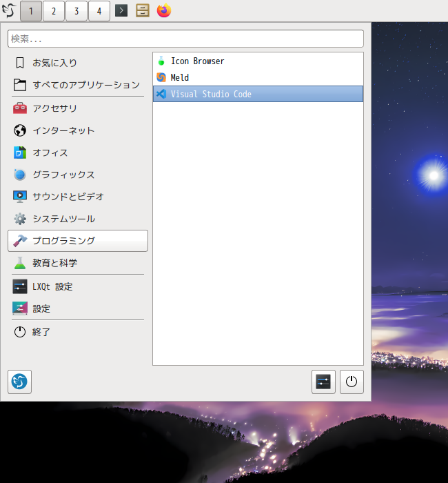Switch to workspace 2
This screenshot has height=483, width=448.
tap(54, 11)
